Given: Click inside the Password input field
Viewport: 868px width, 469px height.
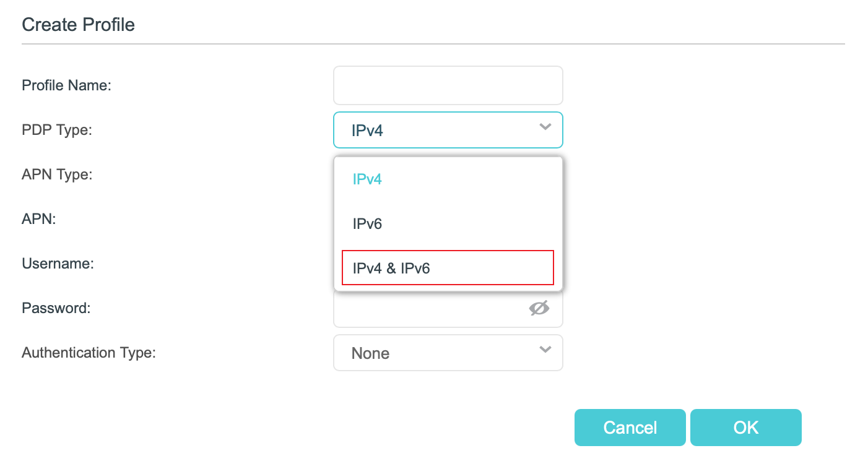Looking at the screenshot, I should (x=427, y=309).
